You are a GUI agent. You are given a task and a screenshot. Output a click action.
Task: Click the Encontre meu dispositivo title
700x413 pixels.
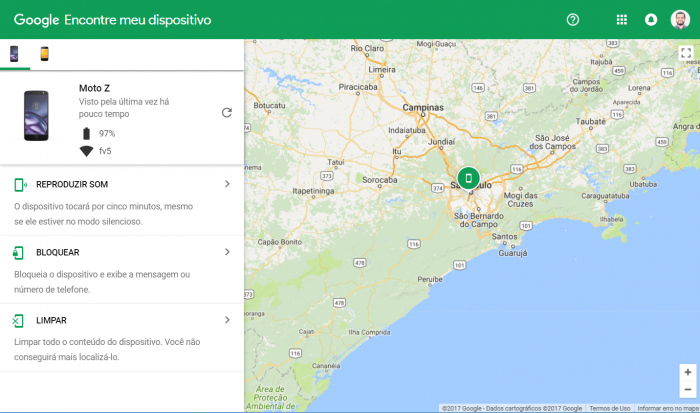(138, 20)
